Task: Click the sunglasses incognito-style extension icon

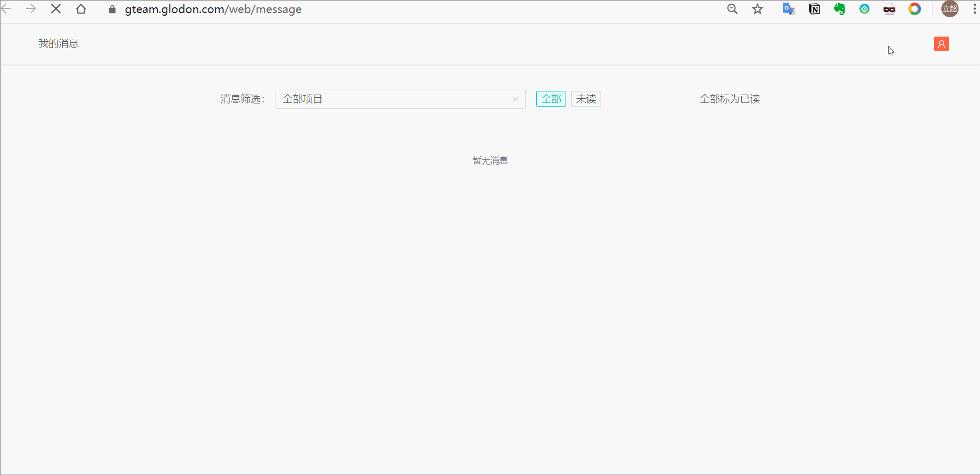Action: pos(890,9)
